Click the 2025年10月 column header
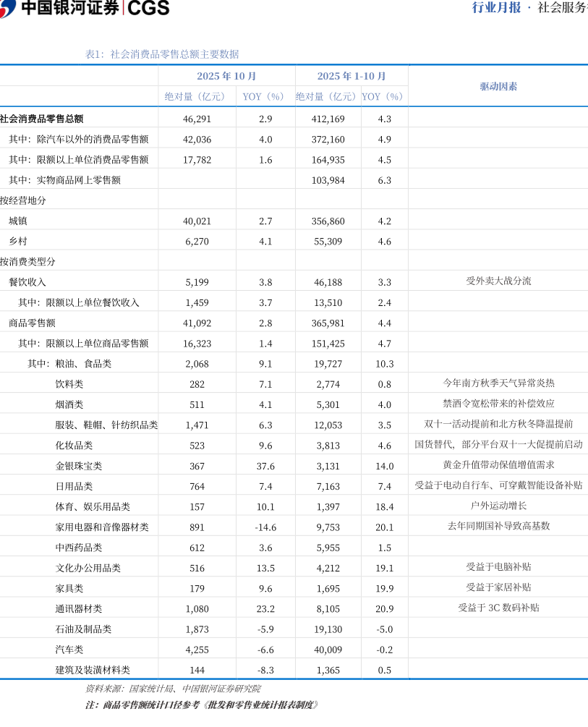The height and width of the screenshot is (727, 588). pos(226,76)
